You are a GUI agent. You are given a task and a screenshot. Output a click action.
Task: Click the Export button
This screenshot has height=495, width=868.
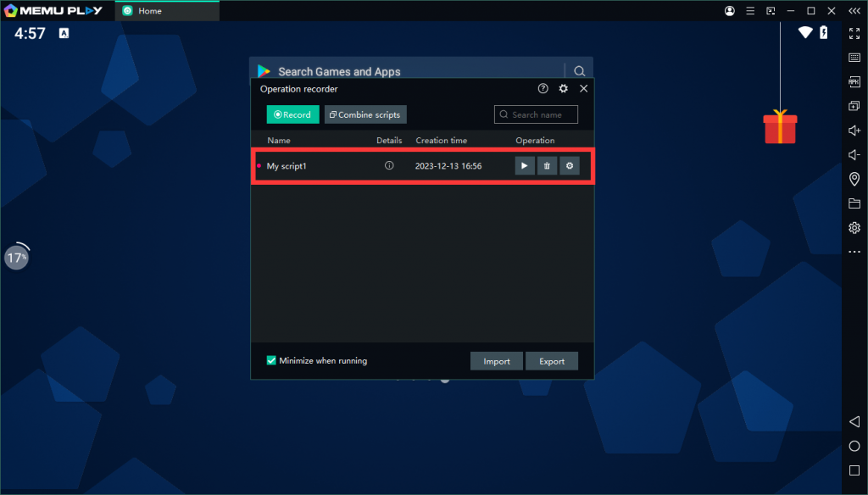552,360
